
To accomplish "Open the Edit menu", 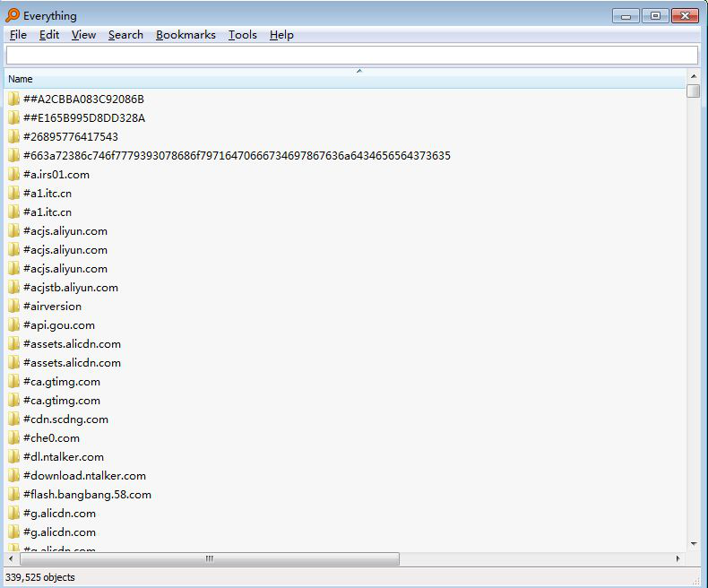I will (49, 35).
